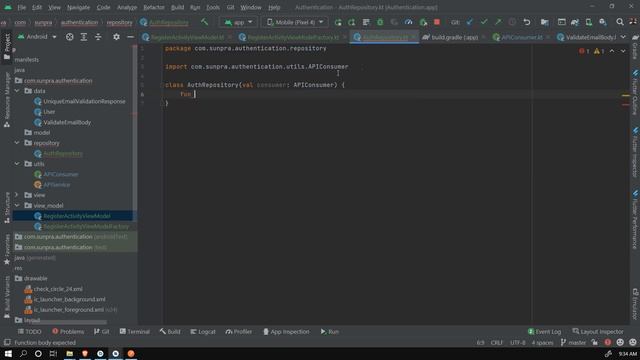Image resolution: width=640 pixels, height=360 pixels.
Task: Toggle the Gradle tool window on right edge
Action: [635, 46]
